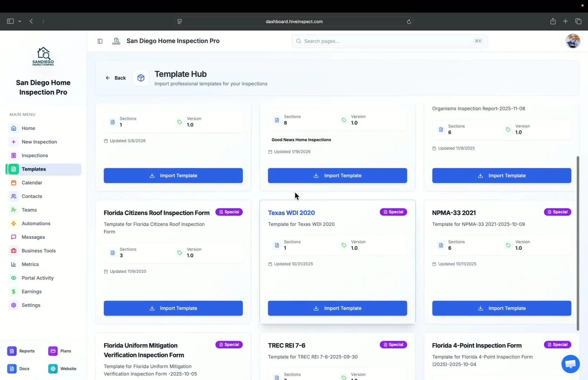Screen dimensions: 588x380
Task: Click the NPMA-33 2021 card title
Action: tap(454, 213)
